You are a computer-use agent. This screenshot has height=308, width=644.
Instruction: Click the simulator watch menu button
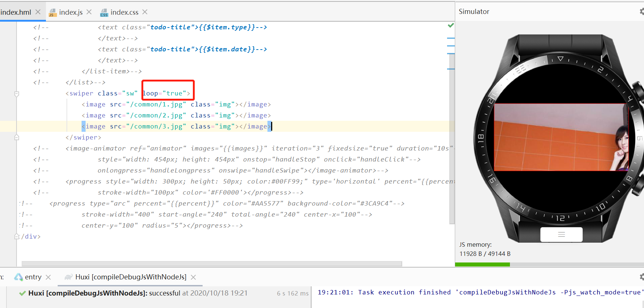click(561, 234)
